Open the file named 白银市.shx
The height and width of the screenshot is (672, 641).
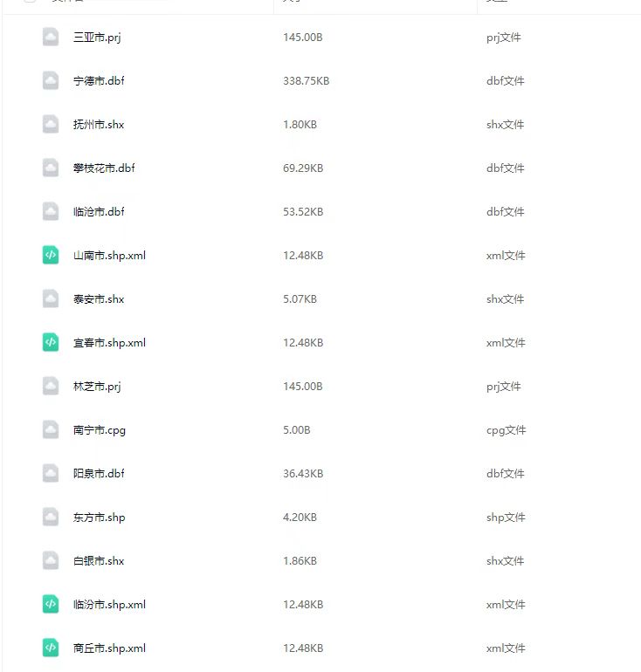click(x=99, y=561)
